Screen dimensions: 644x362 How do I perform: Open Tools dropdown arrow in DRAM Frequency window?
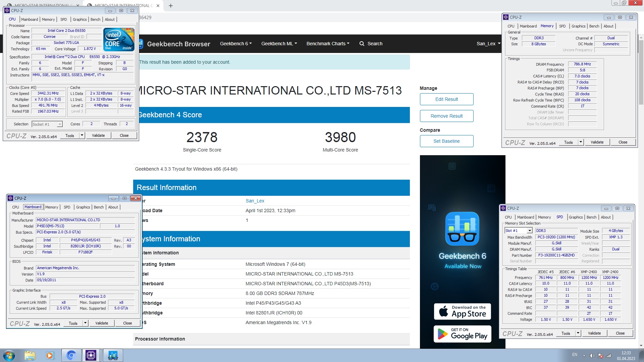click(581, 142)
